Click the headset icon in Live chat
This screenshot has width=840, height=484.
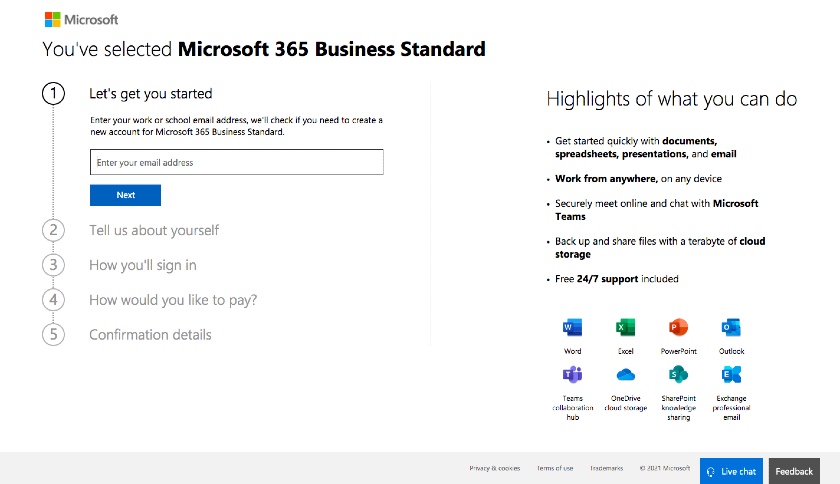(711, 472)
